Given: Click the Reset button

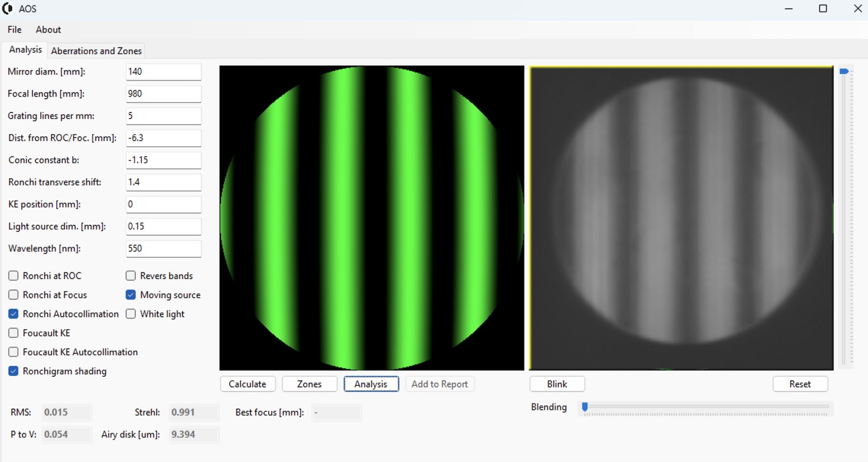Looking at the screenshot, I should pos(800,384).
